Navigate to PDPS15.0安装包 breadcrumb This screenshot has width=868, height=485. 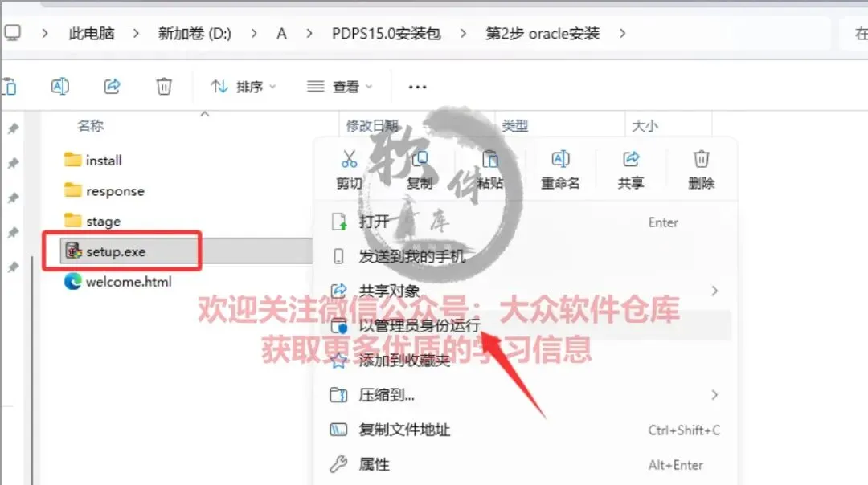click(x=387, y=34)
